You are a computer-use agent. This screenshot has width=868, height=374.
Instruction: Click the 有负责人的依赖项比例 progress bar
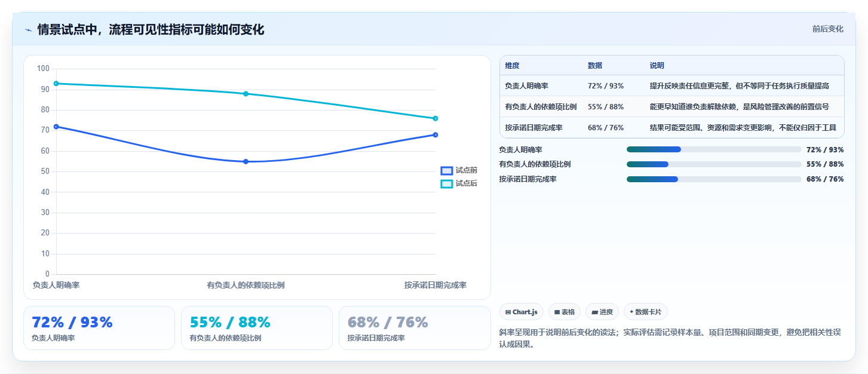click(x=714, y=164)
